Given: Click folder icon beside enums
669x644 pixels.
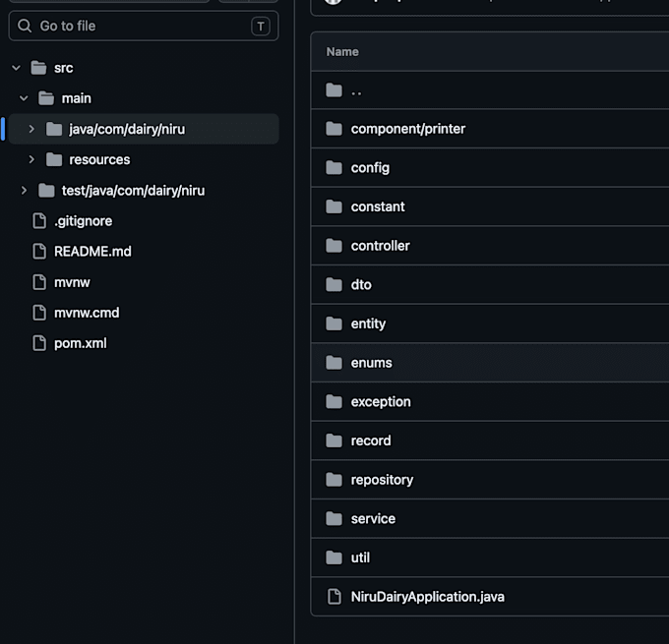Looking at the screenshot, I should click(334, 363).
